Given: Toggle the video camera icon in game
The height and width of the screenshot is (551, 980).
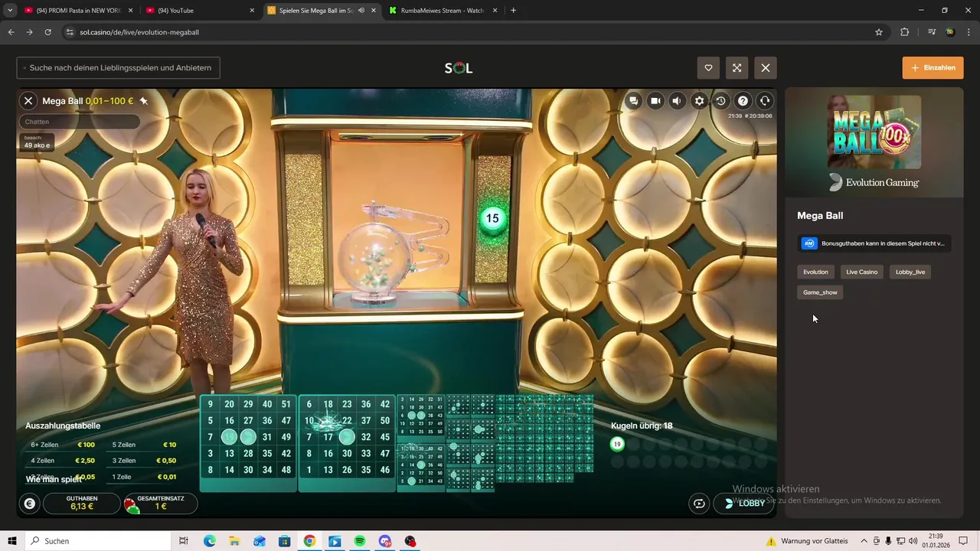Looking at the screenshot, I should tap(655, 100).
